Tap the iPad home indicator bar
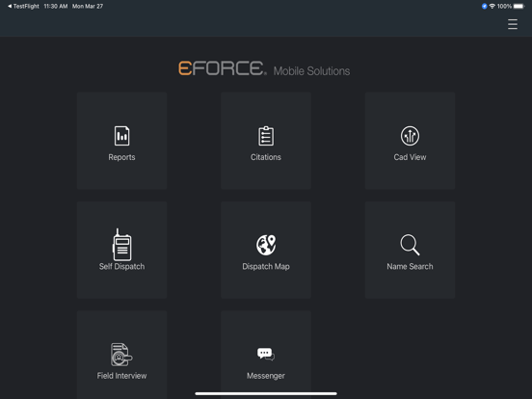Image resolution: width=532 pixels, height=399 pixels. pos(266,393)
